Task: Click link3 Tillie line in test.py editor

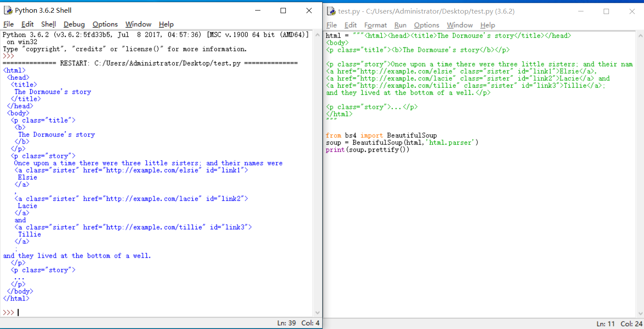Action: (466, 86)
